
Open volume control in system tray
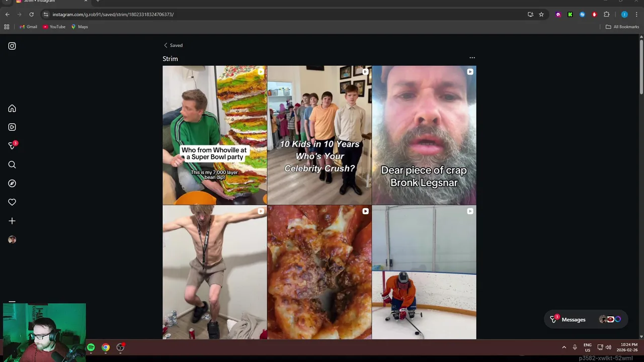(x=608, y=347)
